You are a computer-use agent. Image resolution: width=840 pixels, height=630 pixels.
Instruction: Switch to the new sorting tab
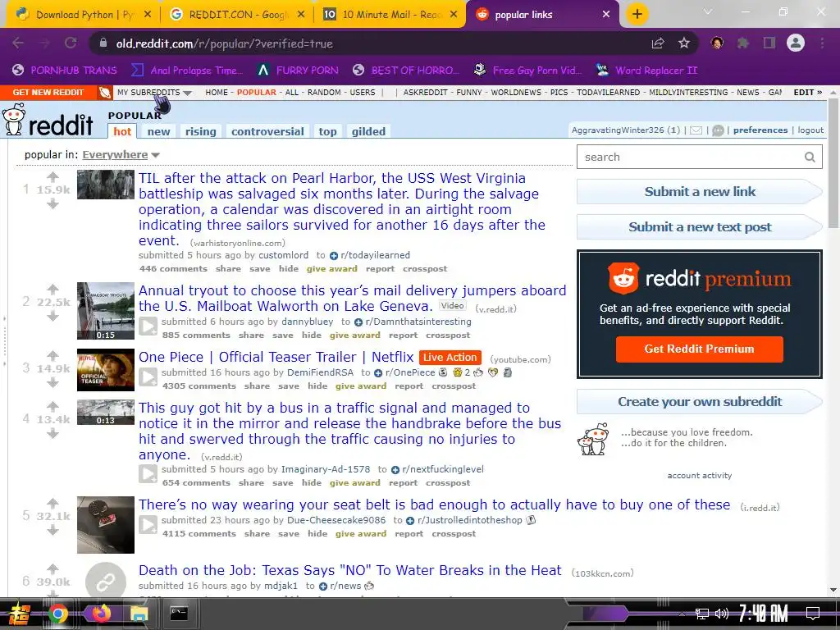158,131
